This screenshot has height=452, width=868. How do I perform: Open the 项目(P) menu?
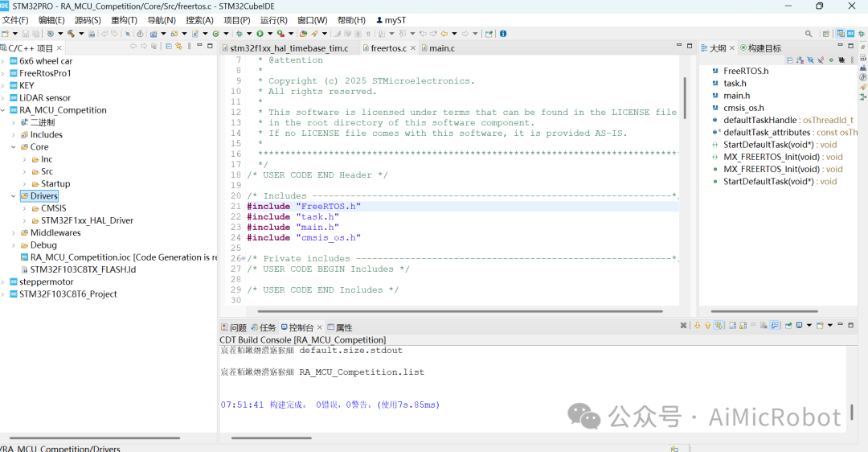pyautogui.click(x=237, y=20)
